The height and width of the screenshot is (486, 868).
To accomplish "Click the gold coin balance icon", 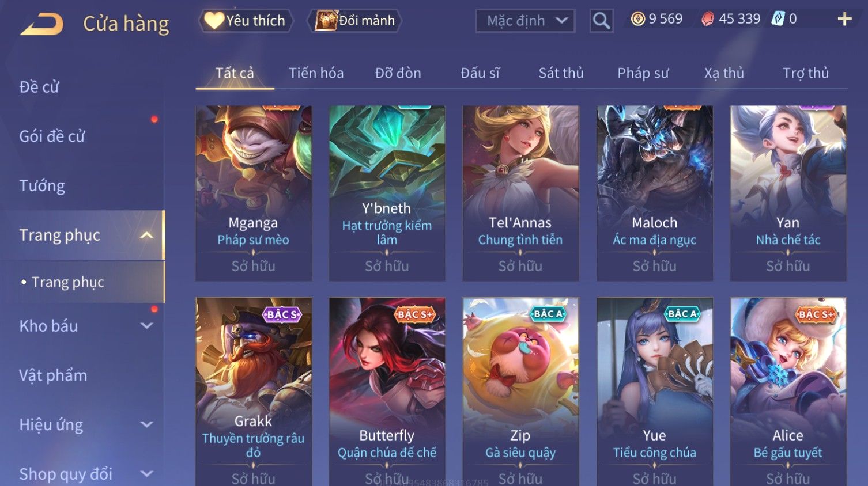I will [637, 19].
